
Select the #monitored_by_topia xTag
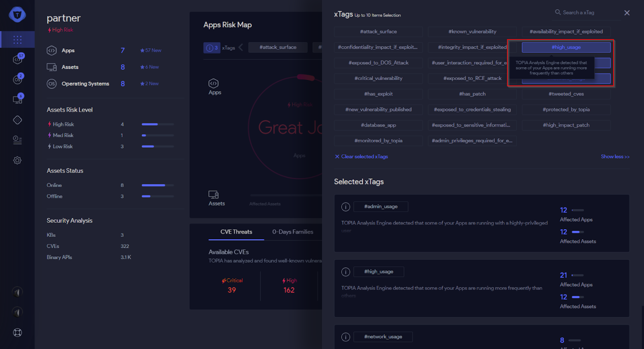click(378, 141)
